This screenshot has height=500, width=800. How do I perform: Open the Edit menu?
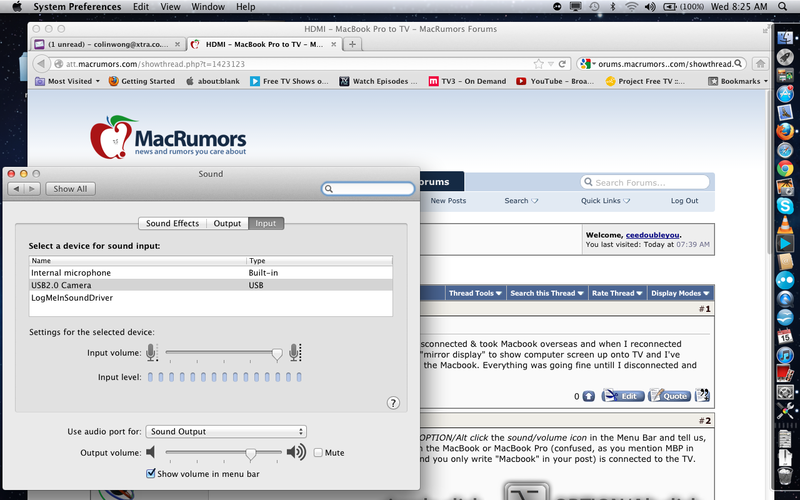coord(141,7)
